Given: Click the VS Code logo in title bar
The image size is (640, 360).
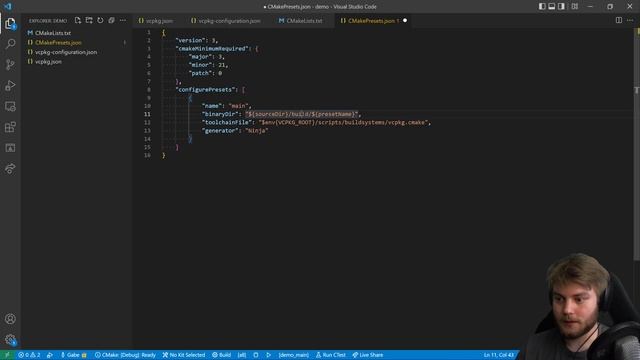Looking at the screenshot, I should [8, 7].
